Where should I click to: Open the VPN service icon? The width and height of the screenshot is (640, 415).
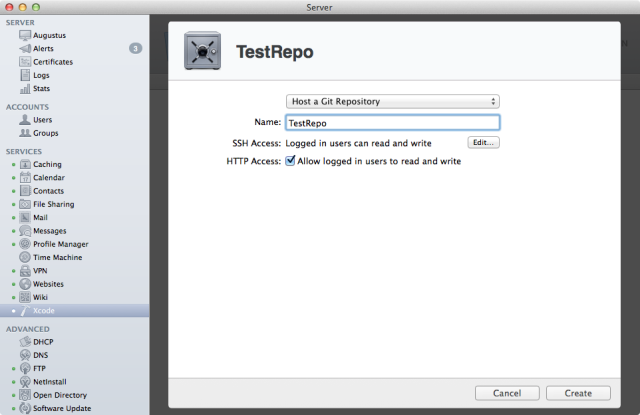[25, 271]
